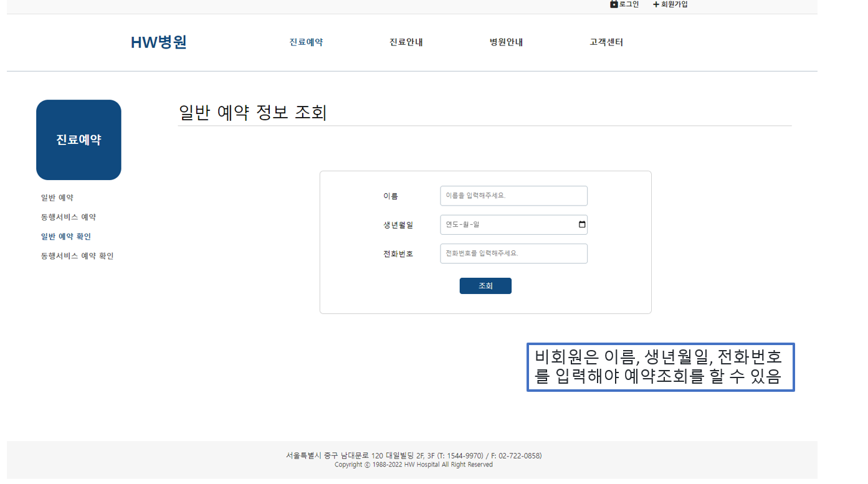Open the 병원안내 navigation menu
The image size is (868, 484).
[x=506, y=42]
